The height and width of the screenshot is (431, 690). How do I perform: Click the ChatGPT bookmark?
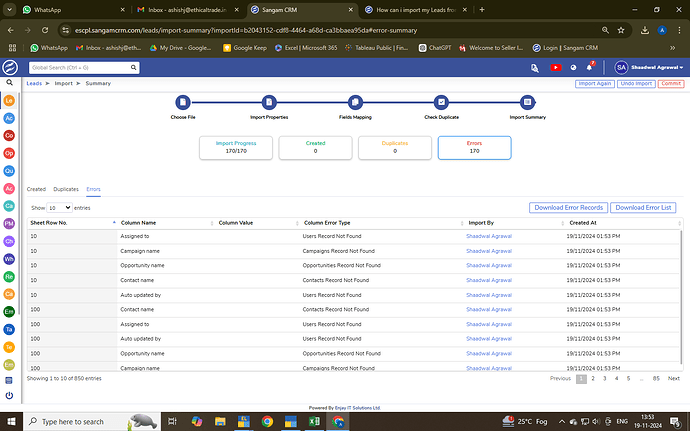coord(435,48)
